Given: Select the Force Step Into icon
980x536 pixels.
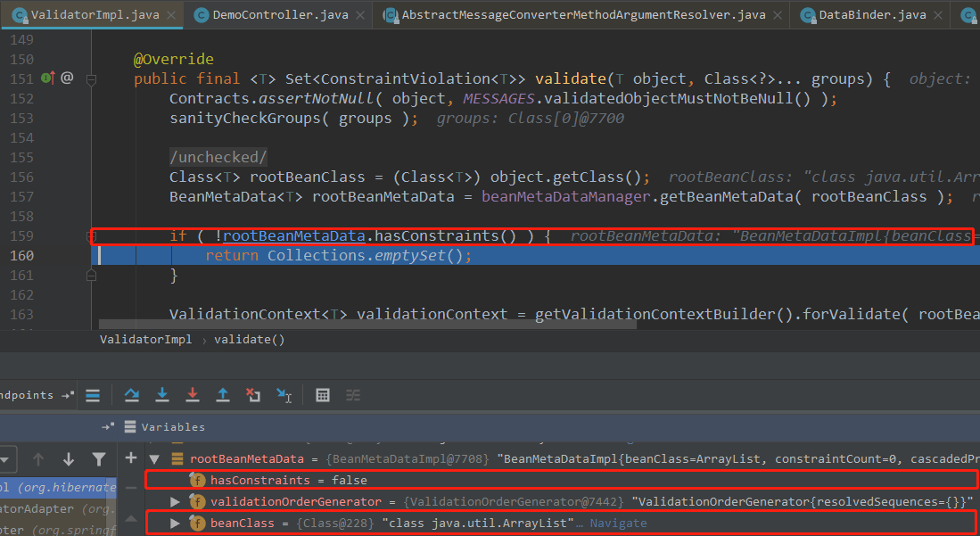Looking at the screenshot, I should [x=194, y=395].
